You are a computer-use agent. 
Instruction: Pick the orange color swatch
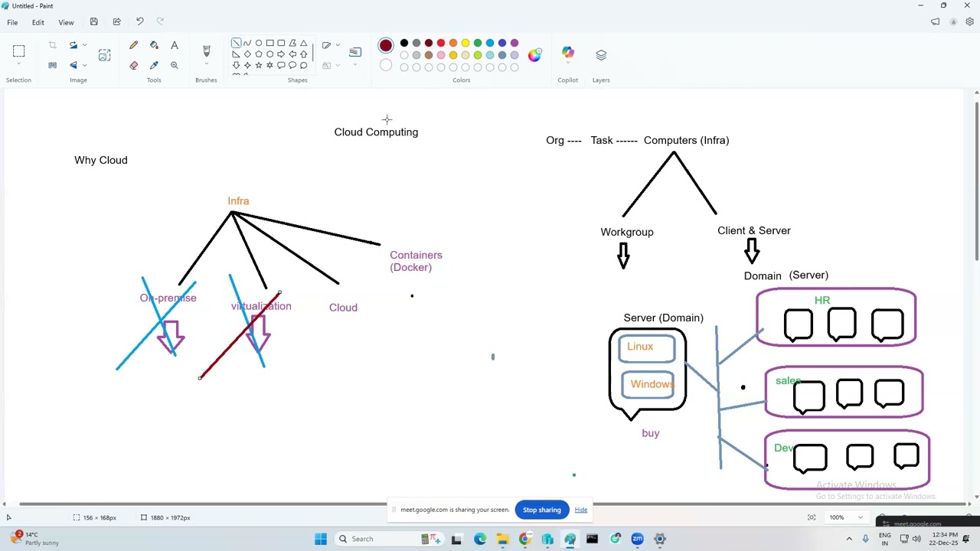click(453, 43)
